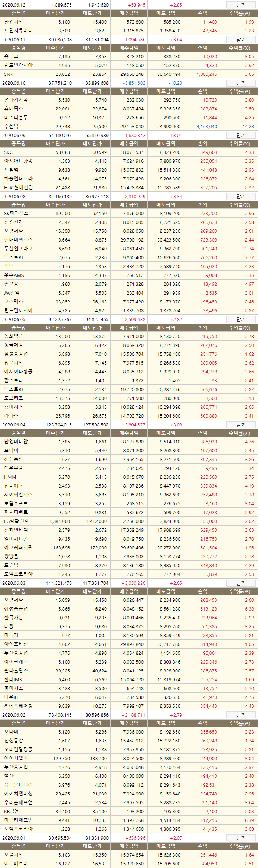
Task: Collapse the 2020.06.09 section with 닫기
Action: point(241,135)
